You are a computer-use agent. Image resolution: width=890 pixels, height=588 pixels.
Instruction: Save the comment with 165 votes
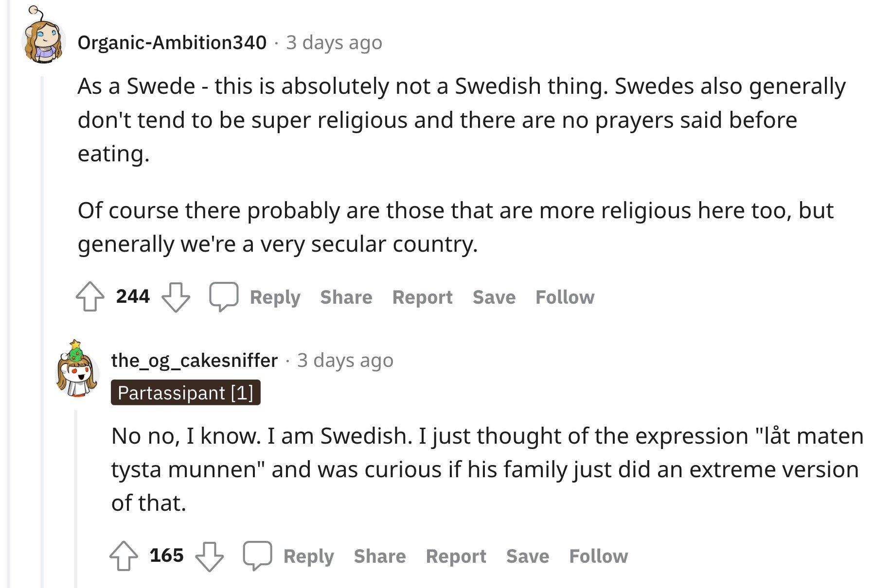[528, 556]
